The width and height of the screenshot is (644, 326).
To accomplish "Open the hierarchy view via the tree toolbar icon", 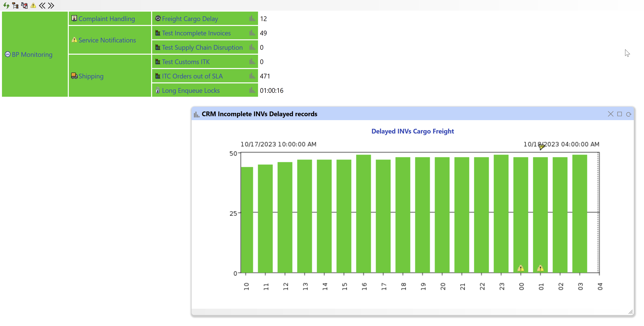I will click(x=15, y=5).
